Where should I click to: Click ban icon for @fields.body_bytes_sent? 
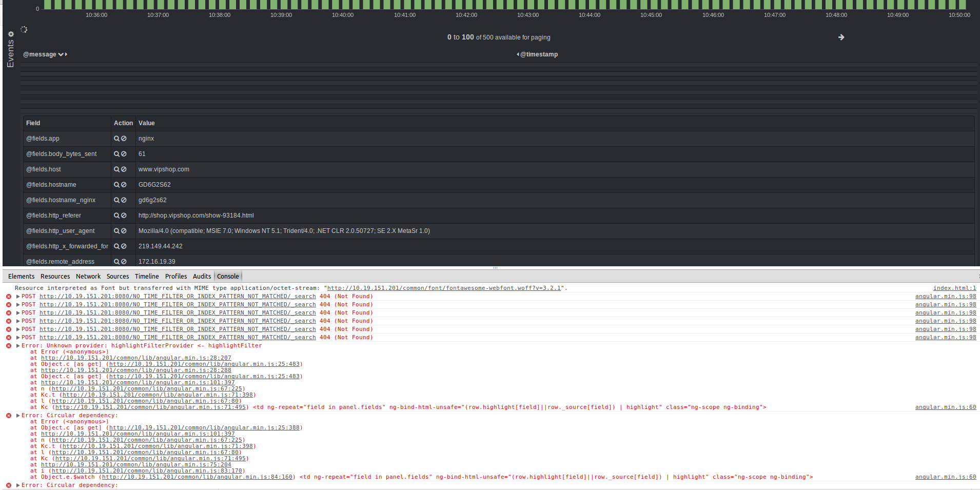[x=124, y=154]
